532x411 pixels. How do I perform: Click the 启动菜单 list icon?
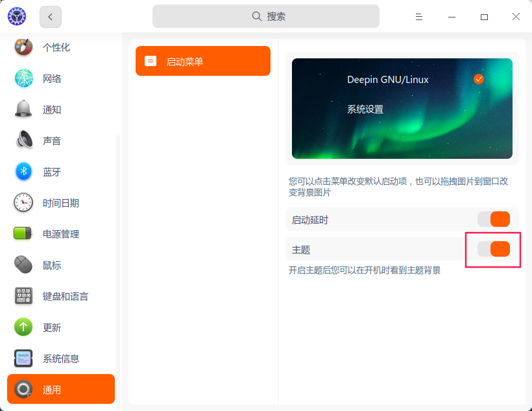[151, 61]
